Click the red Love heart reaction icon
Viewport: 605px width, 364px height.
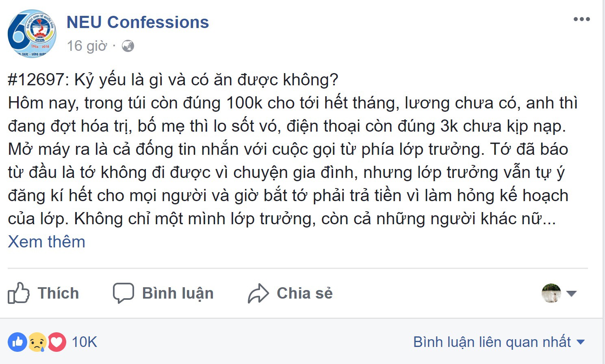click(56, 342)
